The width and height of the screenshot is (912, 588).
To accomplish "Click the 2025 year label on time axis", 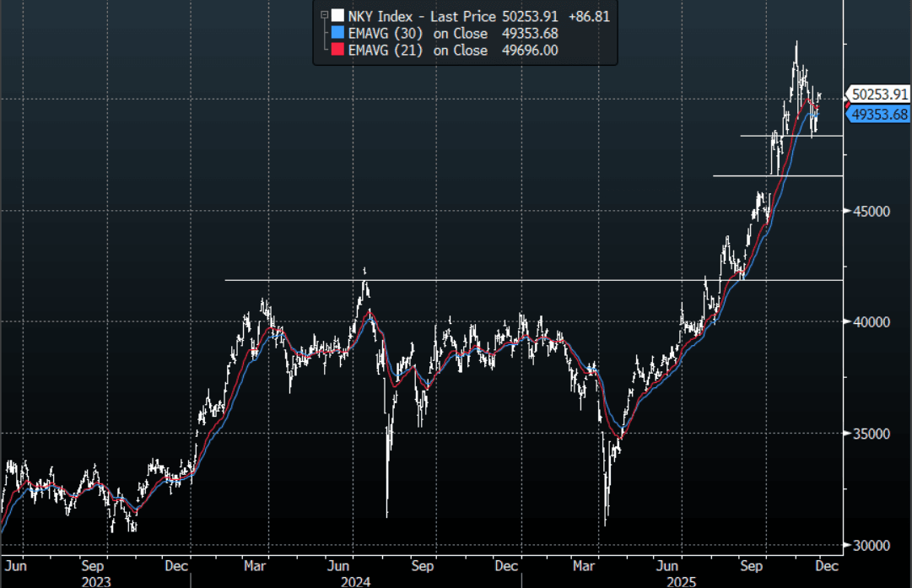I will 687,581.
